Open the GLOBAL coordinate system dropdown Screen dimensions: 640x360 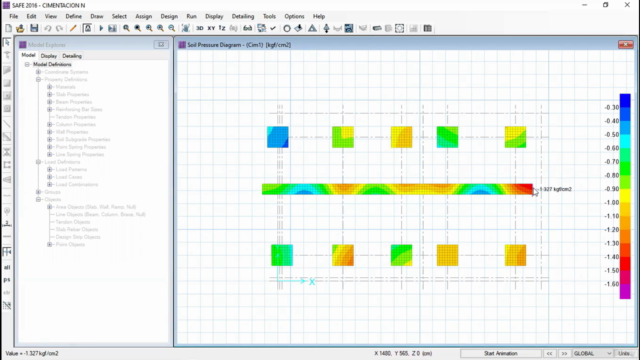tap(592, 353)
